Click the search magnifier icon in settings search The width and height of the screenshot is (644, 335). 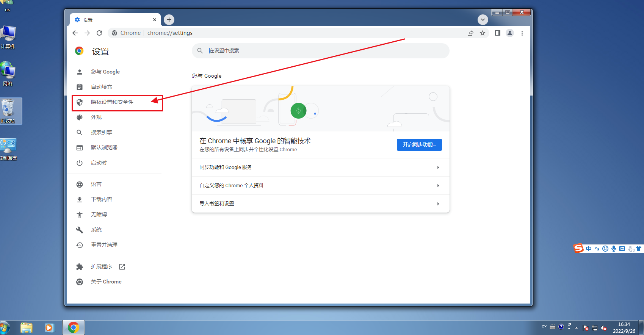coord(200,50)
